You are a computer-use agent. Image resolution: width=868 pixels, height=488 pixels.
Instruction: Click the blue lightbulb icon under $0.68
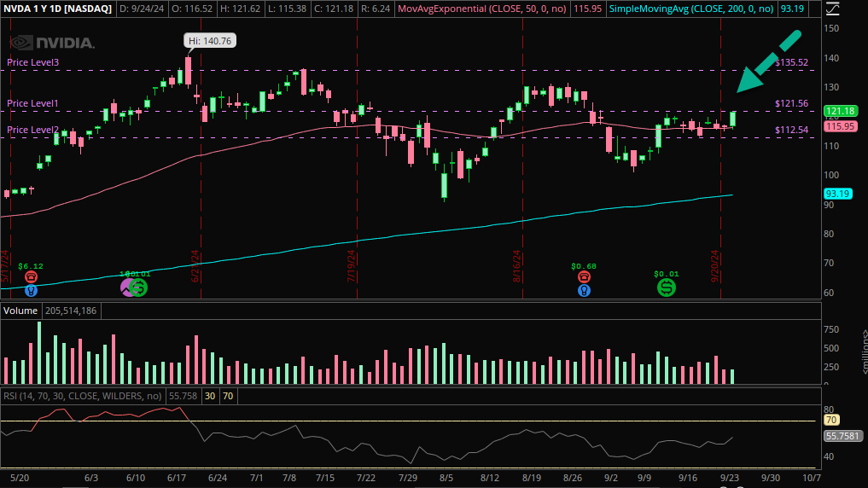tap(584, 290)
